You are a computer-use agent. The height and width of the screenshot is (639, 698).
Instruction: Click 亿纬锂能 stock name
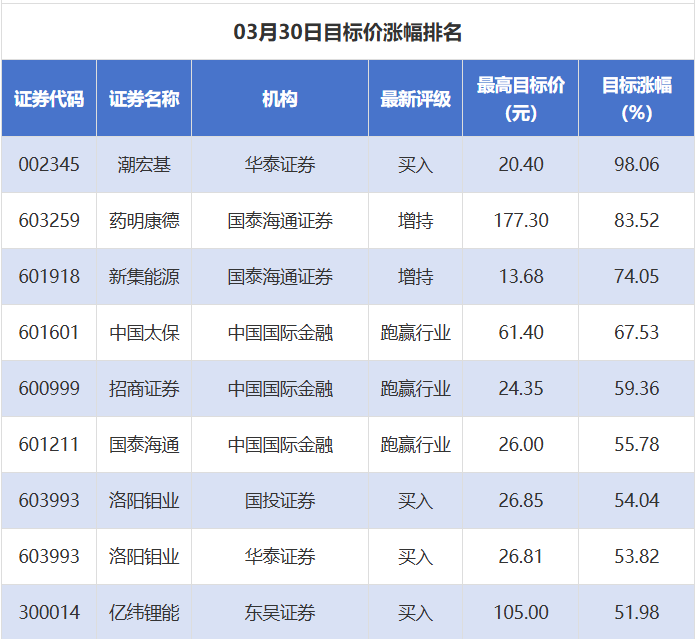(144, 612)
